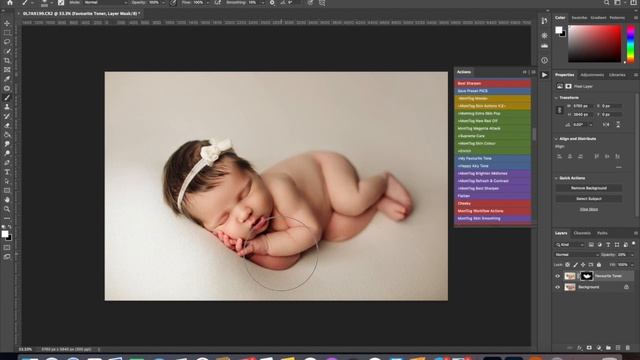Image resolution: width=640 pixels, height=360 pixels.
Task: Collapse the Align and Distribute section
Action: tap(556, 139)
